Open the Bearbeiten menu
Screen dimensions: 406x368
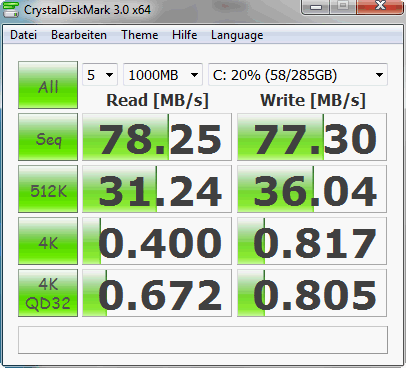(79, 35)
